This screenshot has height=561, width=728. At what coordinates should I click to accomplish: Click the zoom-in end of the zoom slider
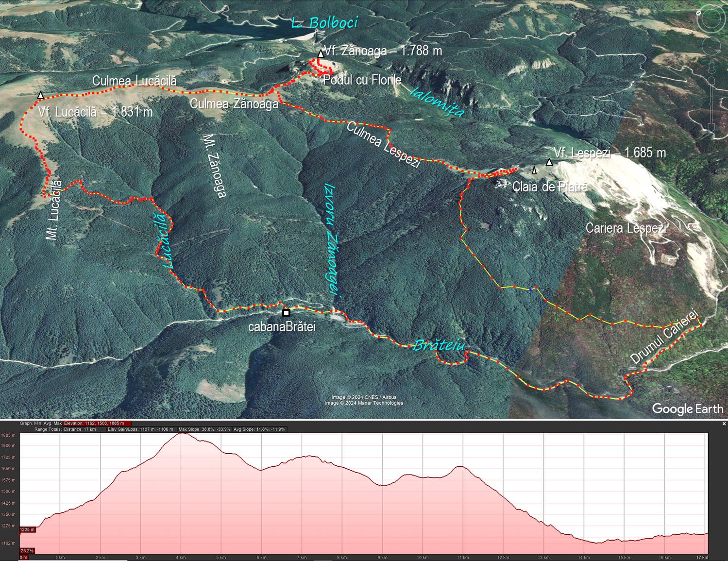coord(712,80)
